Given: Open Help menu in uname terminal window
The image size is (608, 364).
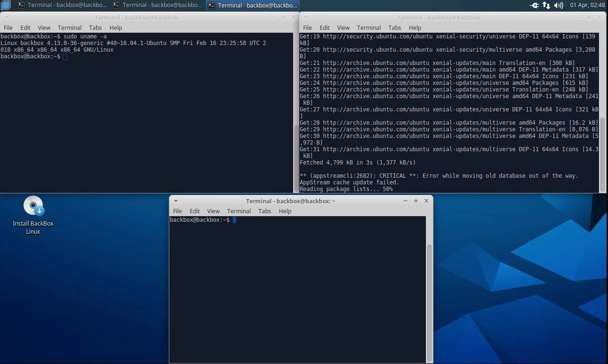Looking at the screenshot, I should coord(116,27).
